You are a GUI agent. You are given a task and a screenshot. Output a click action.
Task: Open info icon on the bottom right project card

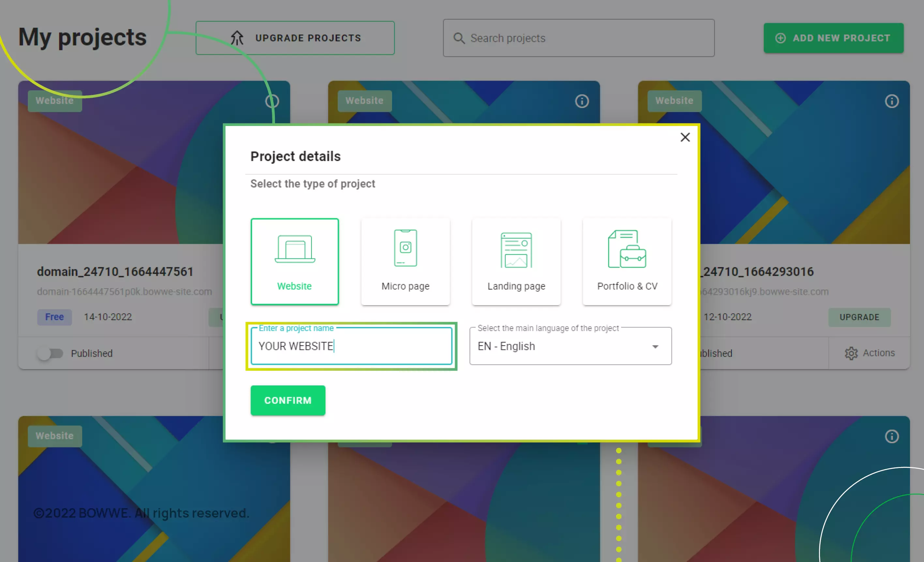[x=892, y=436]
